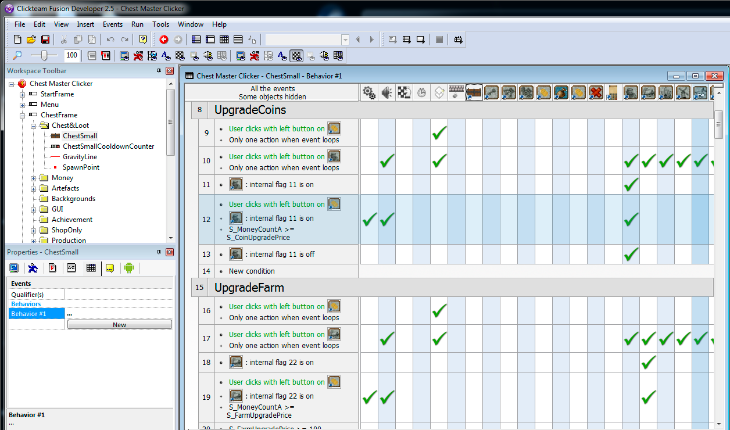Save the application with the floppy disk icon
This screenshot has height=430, width=730.
(45, 40)
